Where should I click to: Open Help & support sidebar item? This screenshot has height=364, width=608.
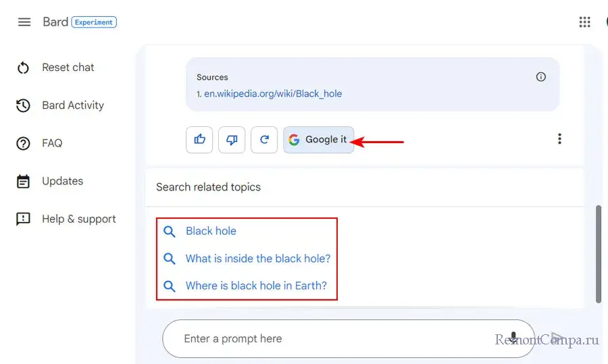(x=78, y=219)
